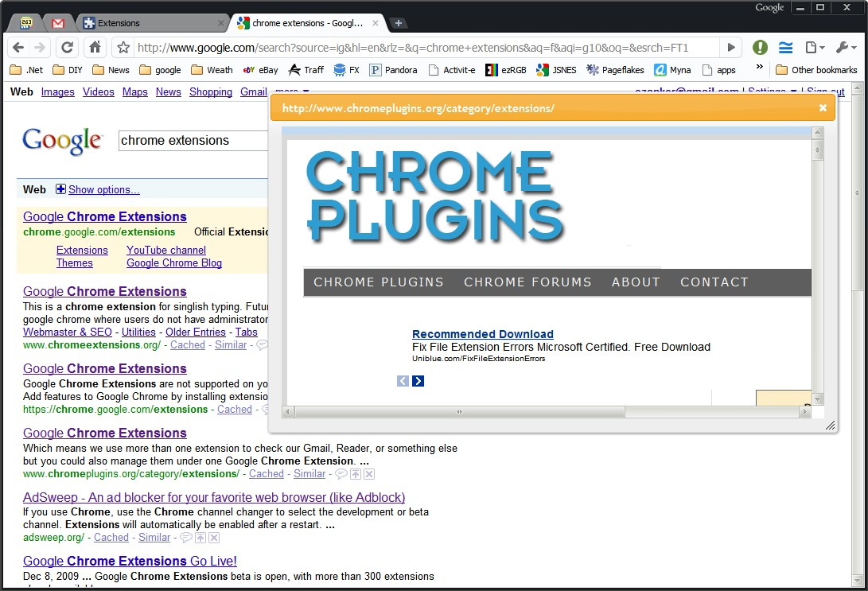Open the Activit-e bookmark
This screenshot has width=868, height=591.
click(452, 70)
